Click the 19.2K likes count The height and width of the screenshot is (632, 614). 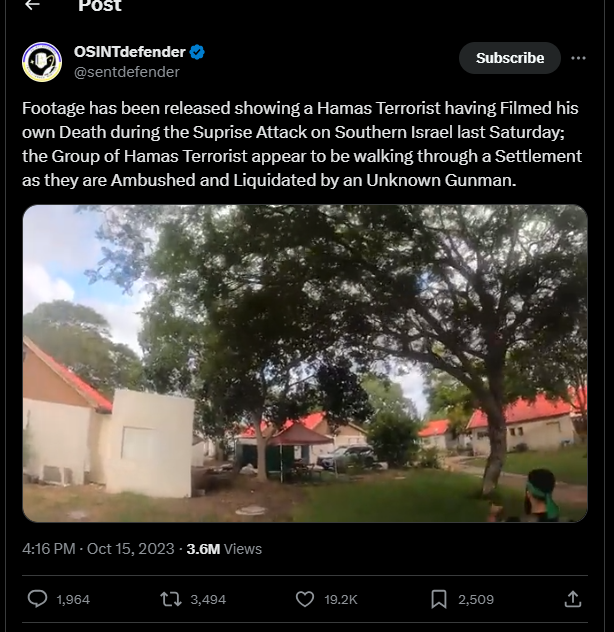pos(341,599)
